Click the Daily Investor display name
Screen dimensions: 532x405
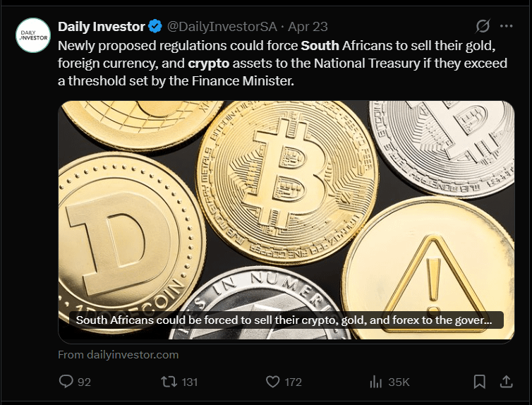click(102, 27)
